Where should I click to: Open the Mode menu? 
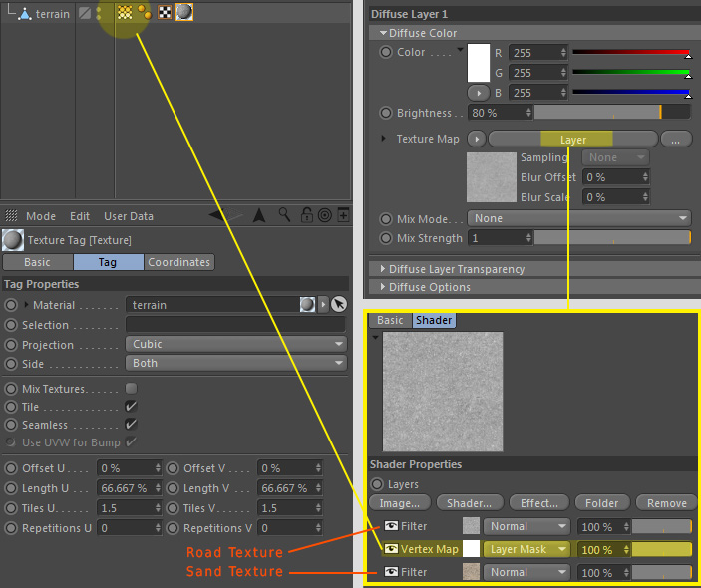pyautogui.click(x=41, y=216)
